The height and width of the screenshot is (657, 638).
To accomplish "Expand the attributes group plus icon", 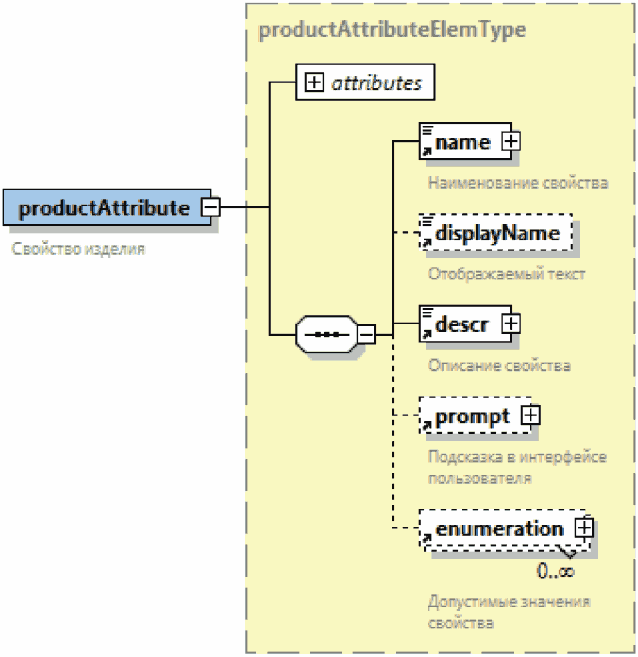I will click(x=314, y=83).
